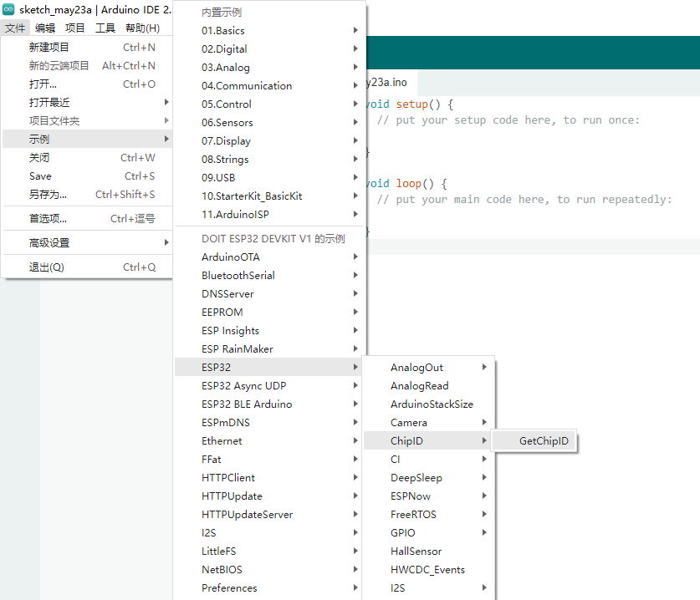The width and height of the screenshot is (700, 600).
Task: Select HWCDC_Events example
Action: [x=428, y=570]
